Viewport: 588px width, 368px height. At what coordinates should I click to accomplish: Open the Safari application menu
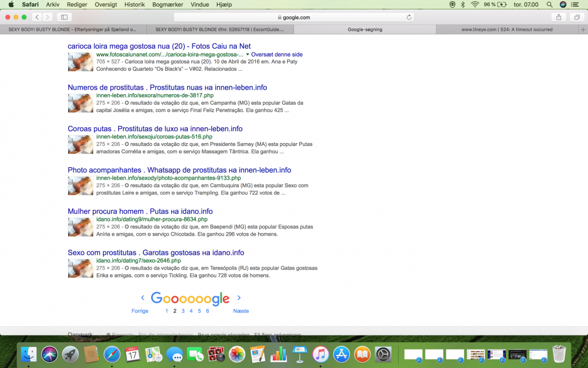(x=30, y=5)
